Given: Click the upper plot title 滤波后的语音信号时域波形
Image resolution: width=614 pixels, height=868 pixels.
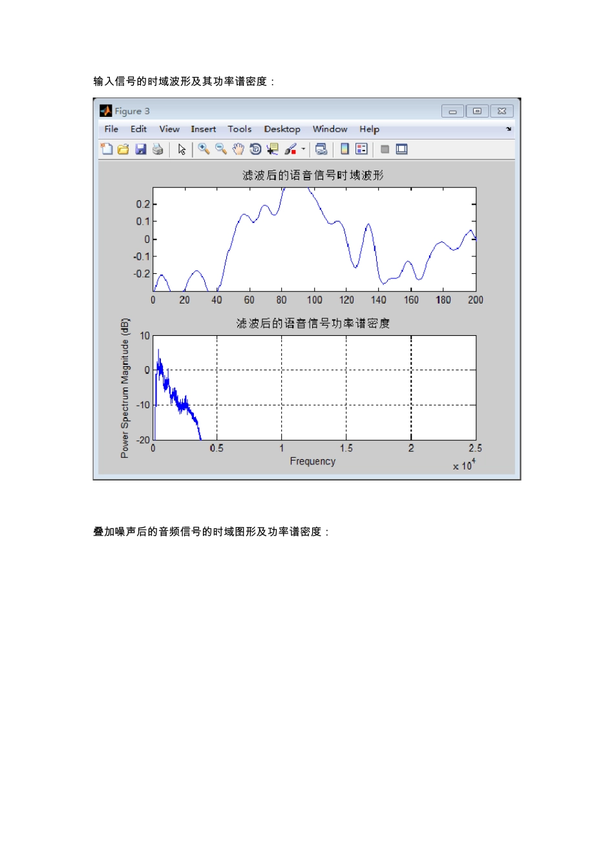Looking at the screenshot, I should (x=313, y=175).
